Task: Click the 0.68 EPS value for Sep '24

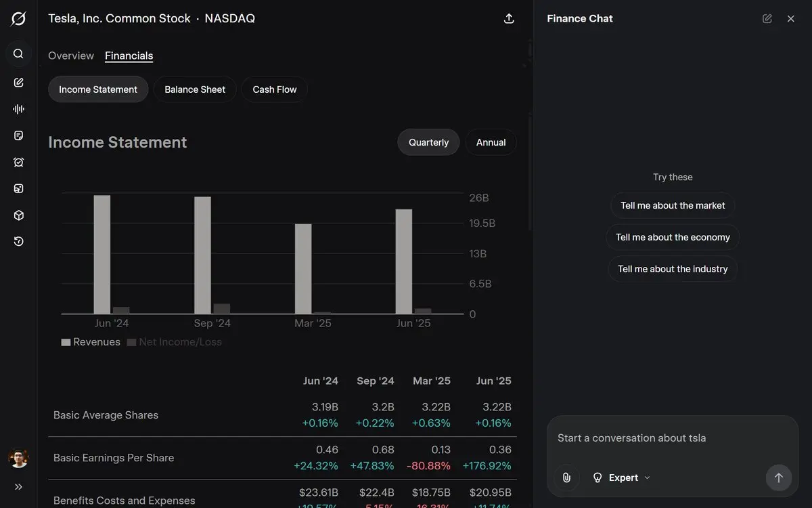Action: [383, 450]
